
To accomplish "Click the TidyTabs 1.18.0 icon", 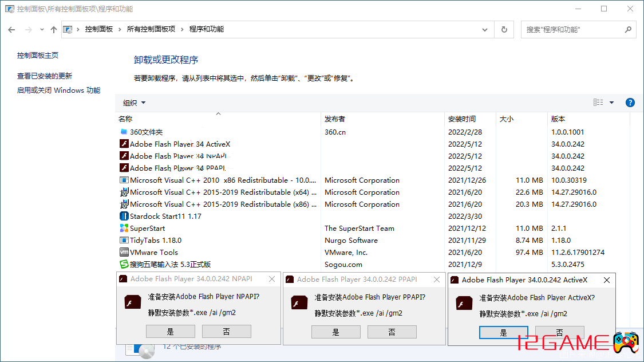I will [124, 240].
